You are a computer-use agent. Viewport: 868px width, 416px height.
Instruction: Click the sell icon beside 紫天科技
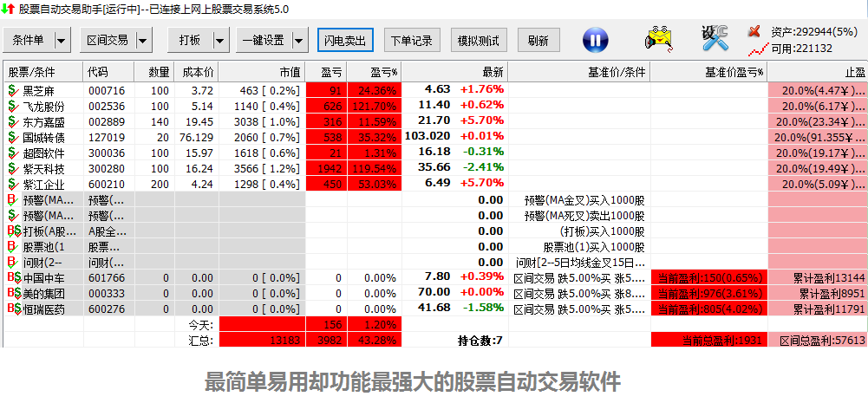pos(13,168)
